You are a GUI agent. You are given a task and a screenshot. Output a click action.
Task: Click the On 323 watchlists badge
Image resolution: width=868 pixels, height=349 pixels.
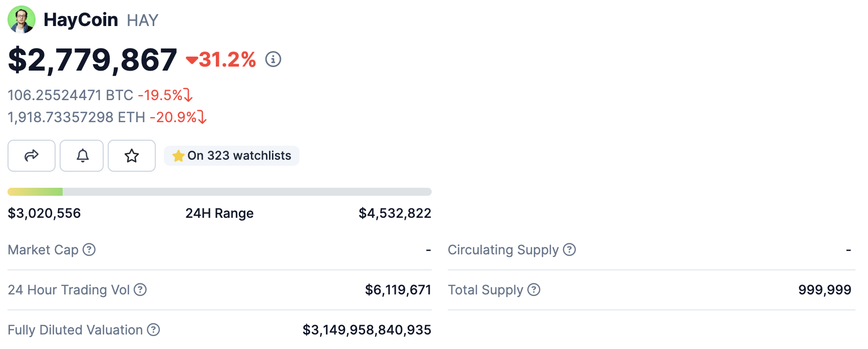231,156
